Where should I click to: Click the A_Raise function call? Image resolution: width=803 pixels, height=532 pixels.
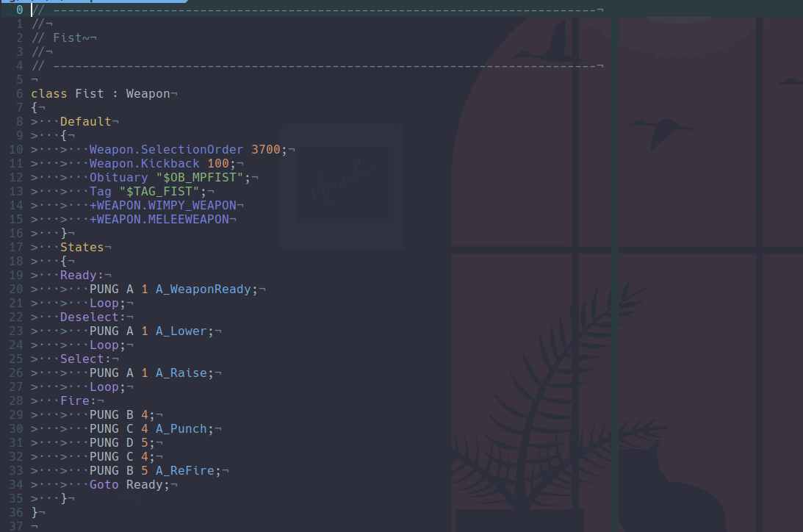[x=181, y=373]
